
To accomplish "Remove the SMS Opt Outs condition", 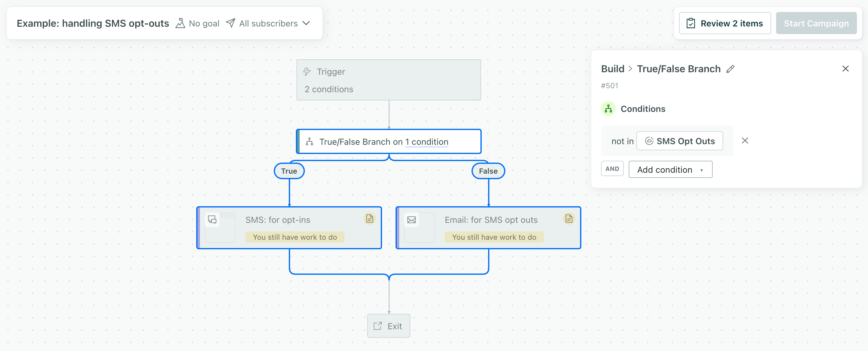I will click(x=745, y=140).
